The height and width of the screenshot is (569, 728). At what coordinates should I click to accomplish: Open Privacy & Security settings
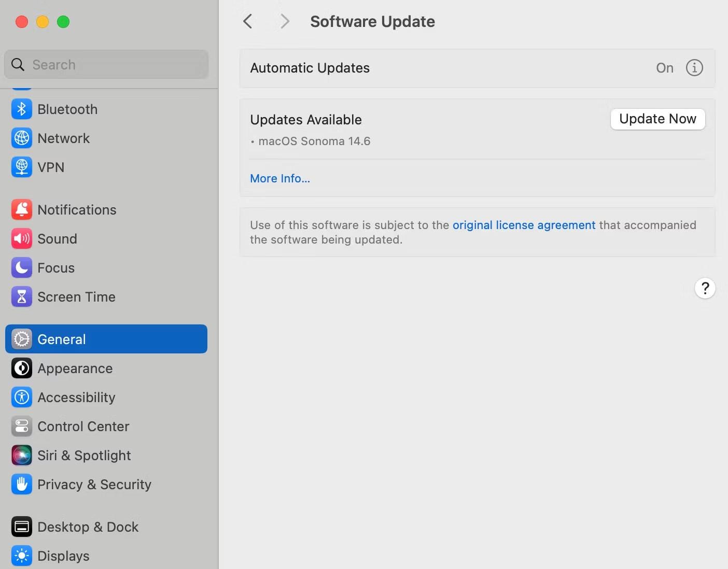click(94, 485)
